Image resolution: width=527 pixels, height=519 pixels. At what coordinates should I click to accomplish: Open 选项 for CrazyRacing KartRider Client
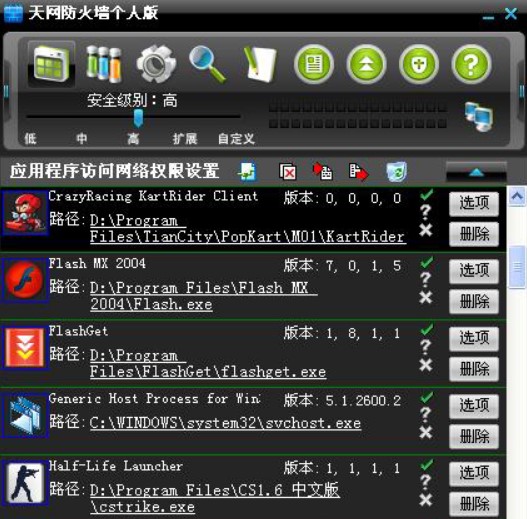pyautogui.click(x=474, y=204)
